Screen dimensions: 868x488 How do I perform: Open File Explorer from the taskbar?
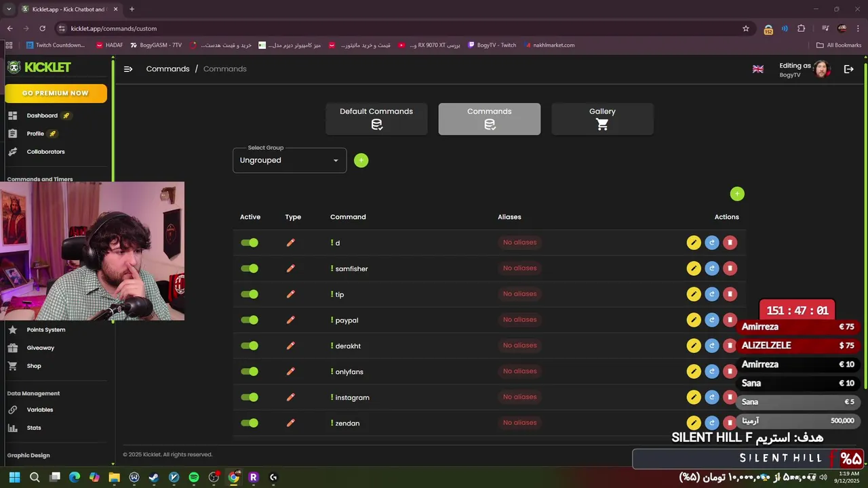(x=114, y=477)
